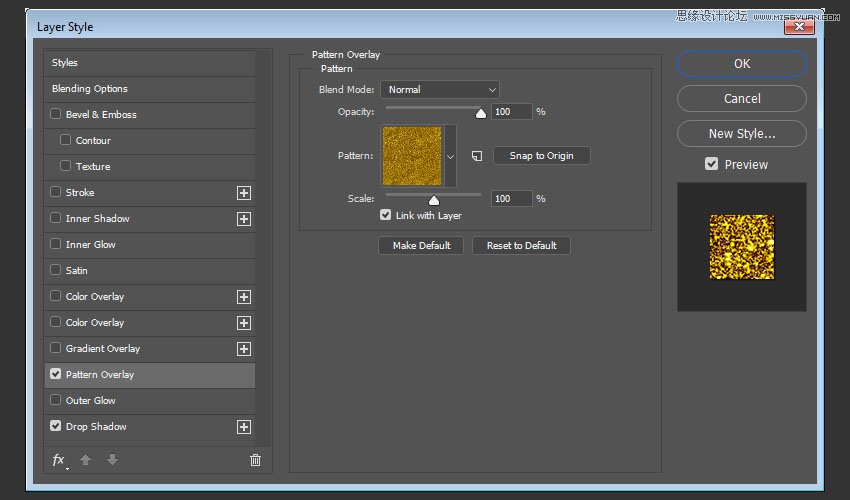
Task: Uncheck Link with Layer option
Action: pyautogui.click(x=386, y=215)
